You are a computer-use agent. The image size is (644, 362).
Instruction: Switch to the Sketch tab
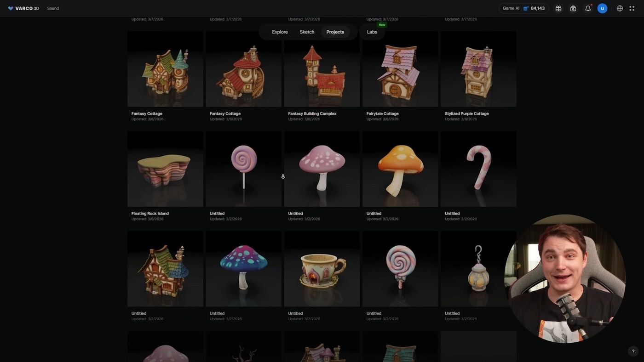click(x=307, y=32)
